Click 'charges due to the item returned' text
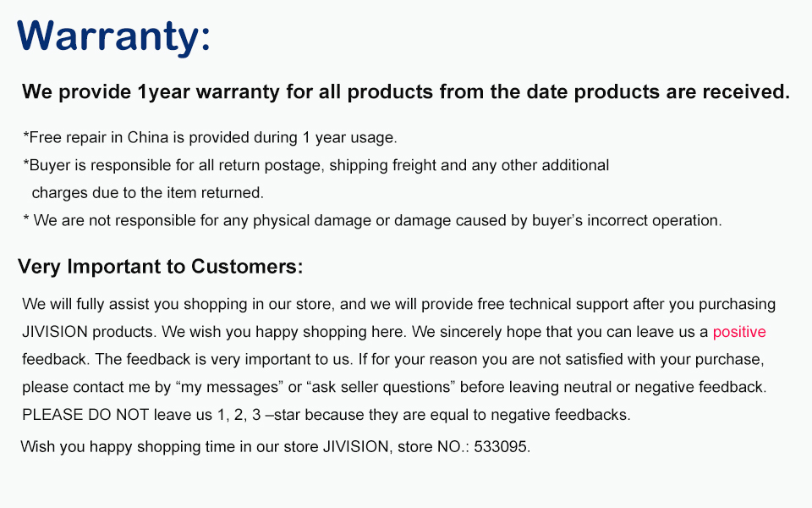812x508 pixels. (x=147, y=193)
